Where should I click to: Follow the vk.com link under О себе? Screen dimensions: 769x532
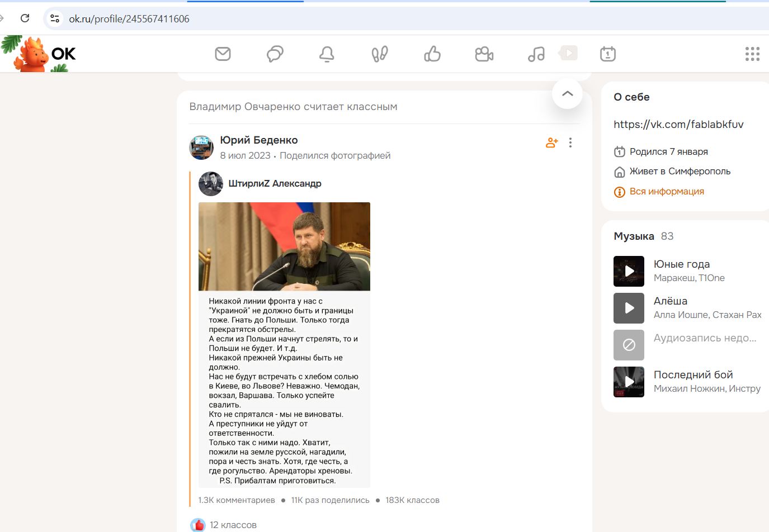(678, 124)
